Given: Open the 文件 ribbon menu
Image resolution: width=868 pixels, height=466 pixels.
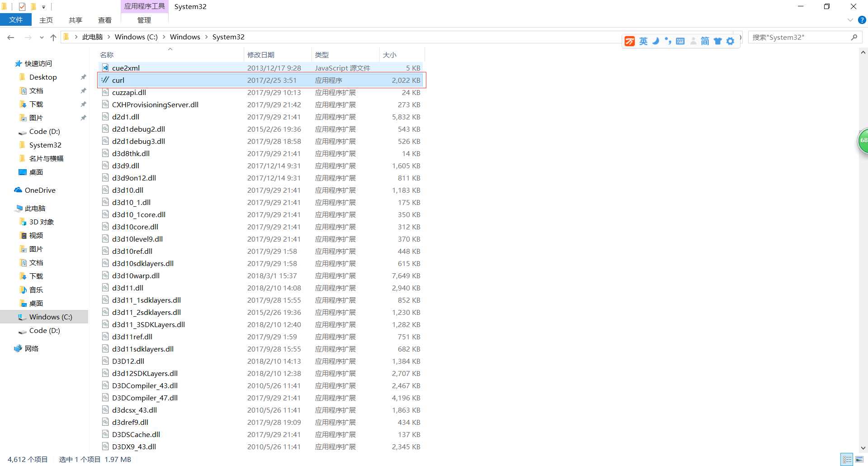Looking at the screenshot, I should click(16, 20).
